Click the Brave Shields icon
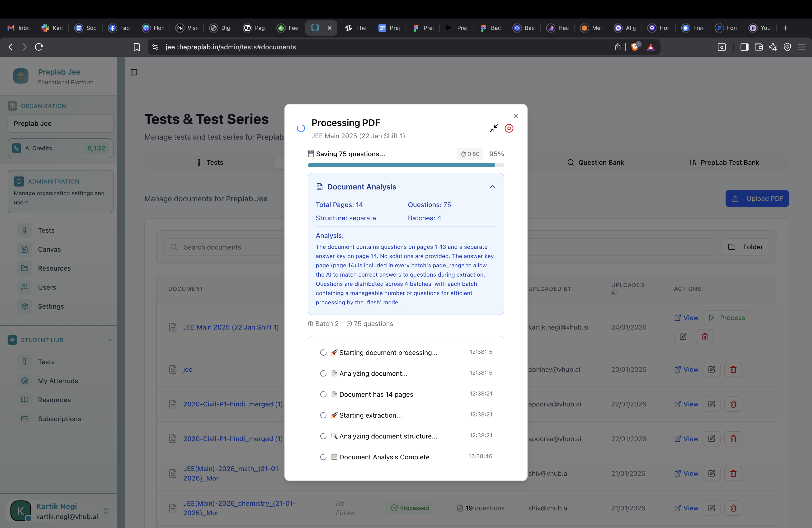812x528 pixels. tap(635, 47)
